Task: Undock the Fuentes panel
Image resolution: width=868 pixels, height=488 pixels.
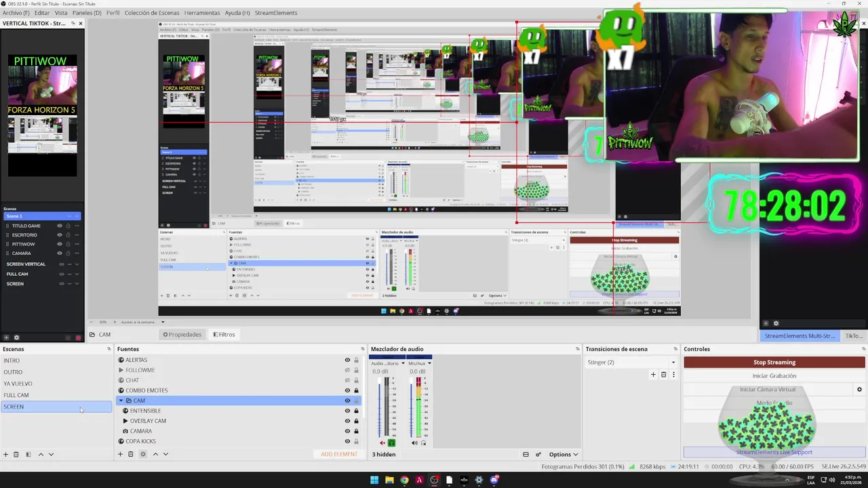Action: (362, 349)
